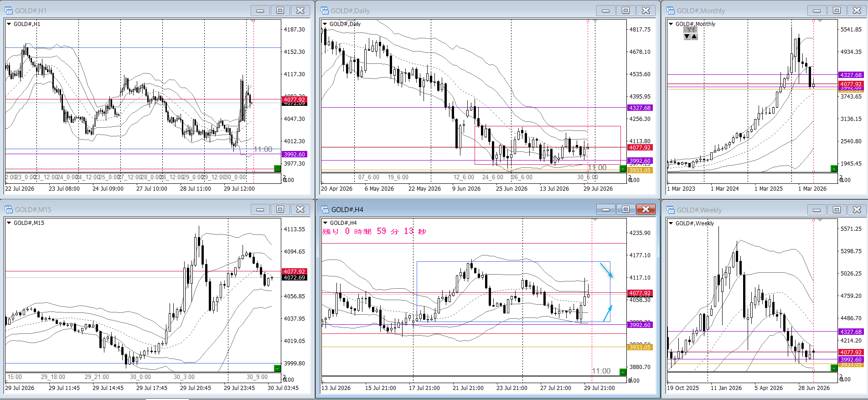Close the GOLD#,Weekly chart window
Viewport: 868px width, 400px height.
pyautogui.click(x=857, y=210)
